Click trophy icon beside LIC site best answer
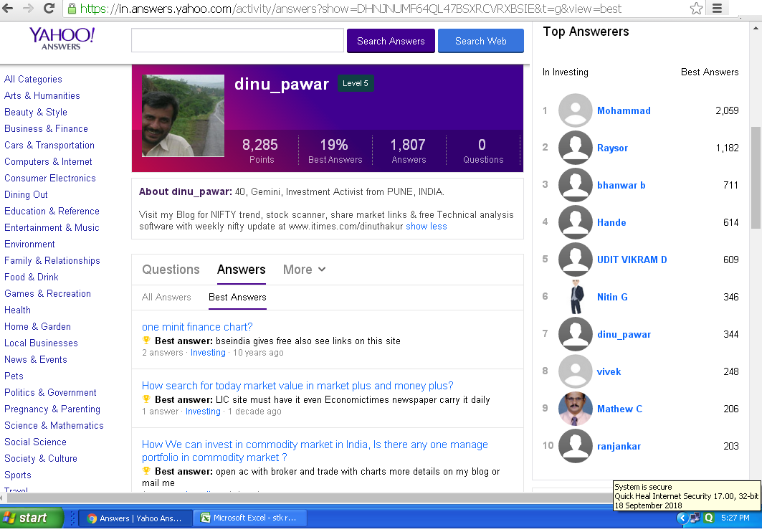The image size is (767, 532). click(x=146, y=399)
